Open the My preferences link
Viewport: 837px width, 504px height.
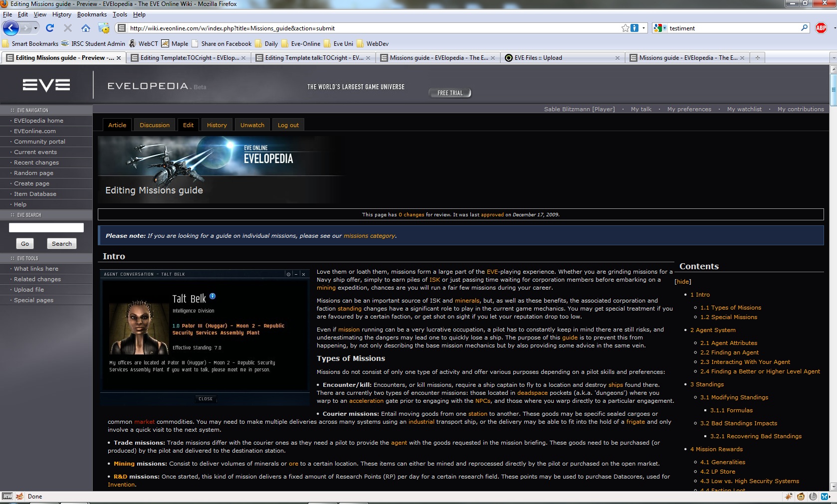click(689, 109)
